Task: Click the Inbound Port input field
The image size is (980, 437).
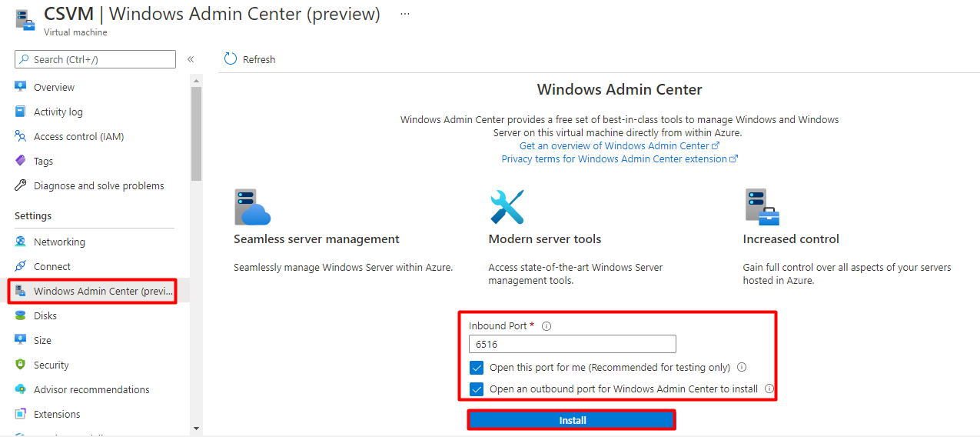Action: [572, 344]
